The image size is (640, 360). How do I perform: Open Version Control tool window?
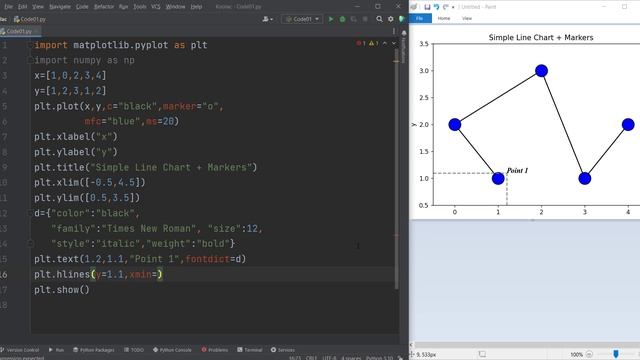pos(20,350)
